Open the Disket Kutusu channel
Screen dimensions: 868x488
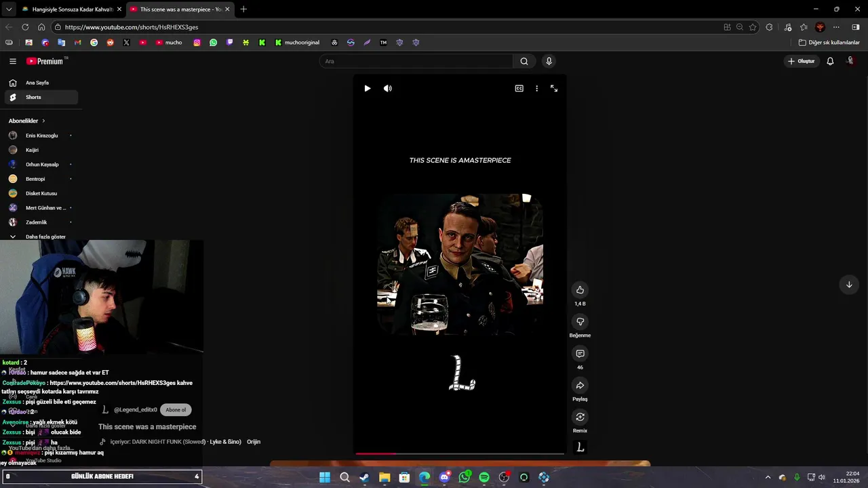pos(41,193)
